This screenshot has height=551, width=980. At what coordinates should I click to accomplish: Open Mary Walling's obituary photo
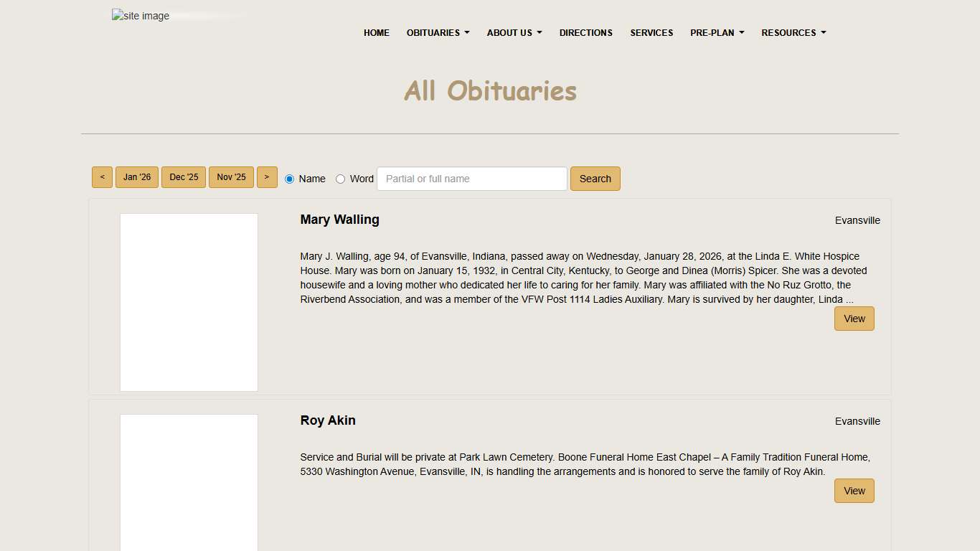tap(189, 301)
